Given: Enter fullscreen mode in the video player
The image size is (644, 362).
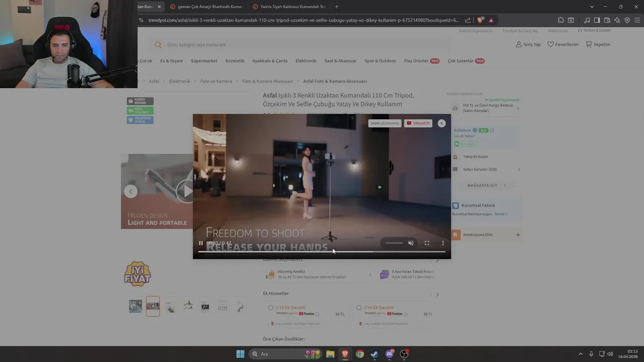Looking at the screenshot, I should point(427,243).
